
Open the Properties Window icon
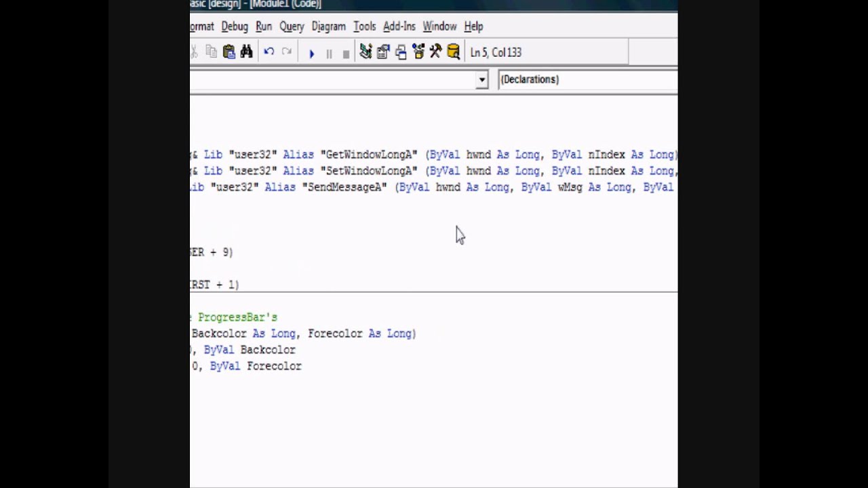pos(383,52)
